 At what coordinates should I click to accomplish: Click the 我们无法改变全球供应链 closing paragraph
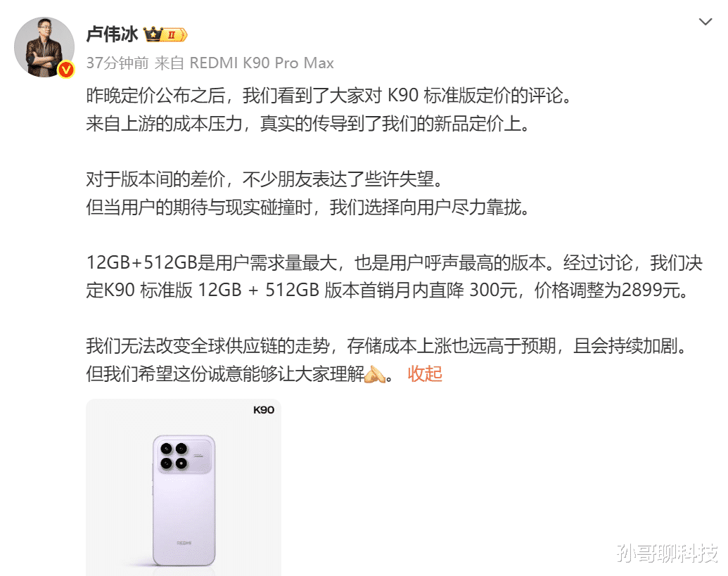point(388,359)
